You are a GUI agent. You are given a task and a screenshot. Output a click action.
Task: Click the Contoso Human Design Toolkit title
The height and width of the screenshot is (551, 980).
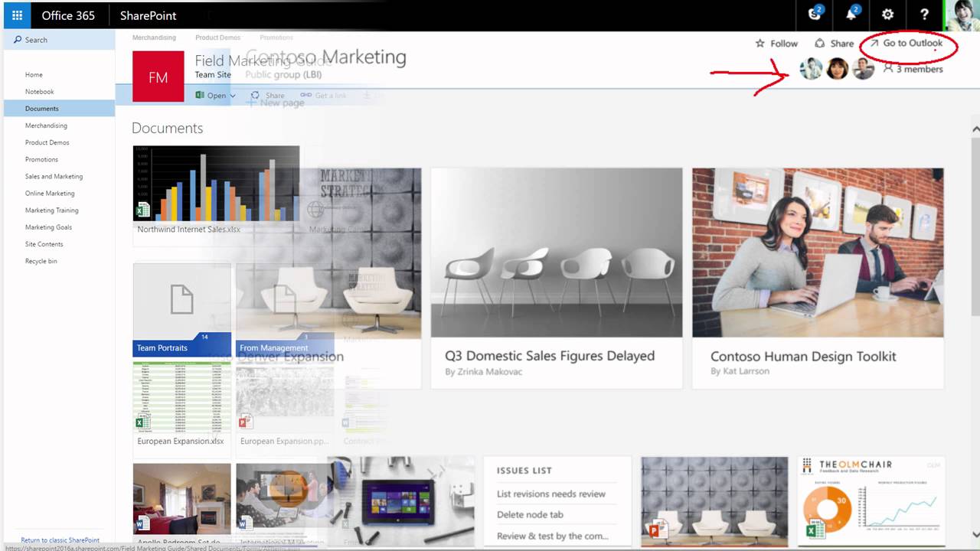tap(803, 357)
